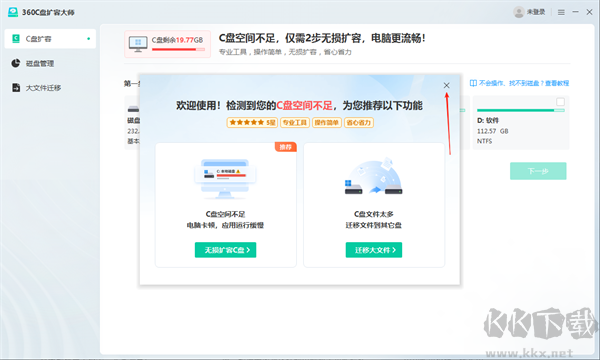Click the disk drive icon behind popup
600x360 pixels.
coord(133,109)
